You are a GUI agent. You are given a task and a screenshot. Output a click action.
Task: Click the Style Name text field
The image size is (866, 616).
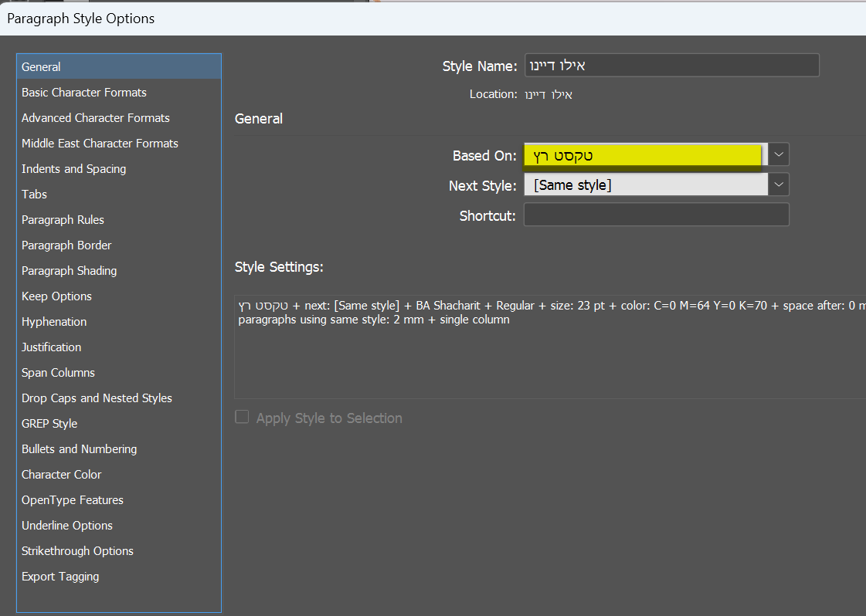pos(671,65)
